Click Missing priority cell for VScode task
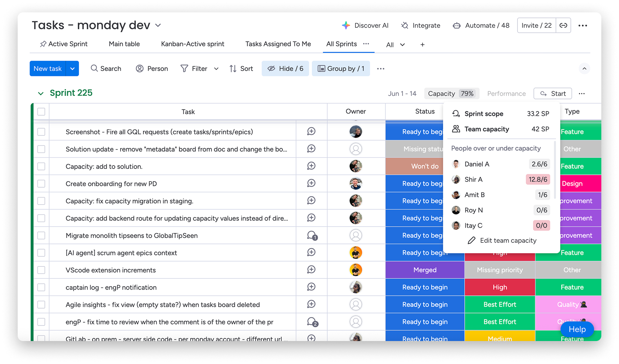 pyautogui.click(x=500, y=270)
